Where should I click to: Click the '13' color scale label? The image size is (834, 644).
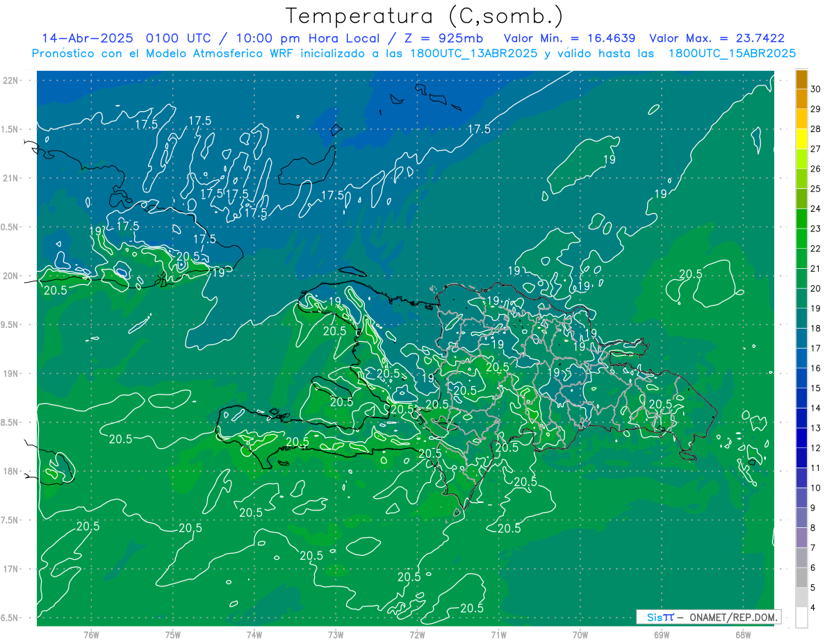[x=816, y=428]
